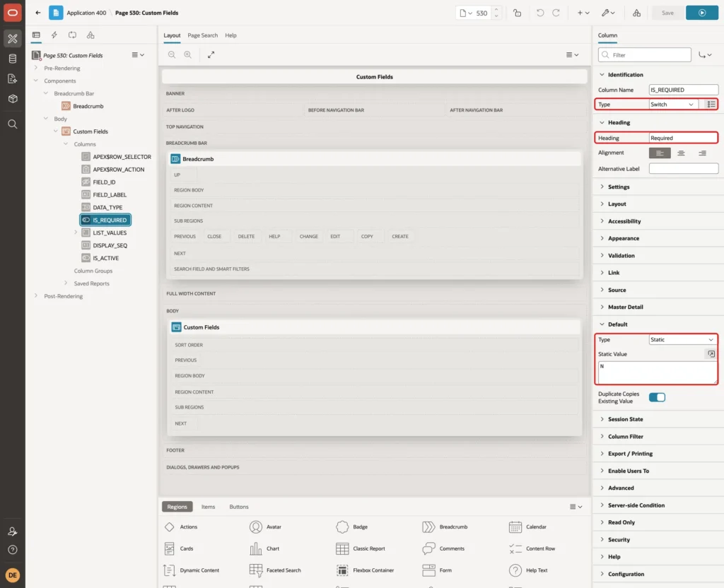Click the Search magnifier in left sidebar
724x588 pixels.
tap(13, 124)
